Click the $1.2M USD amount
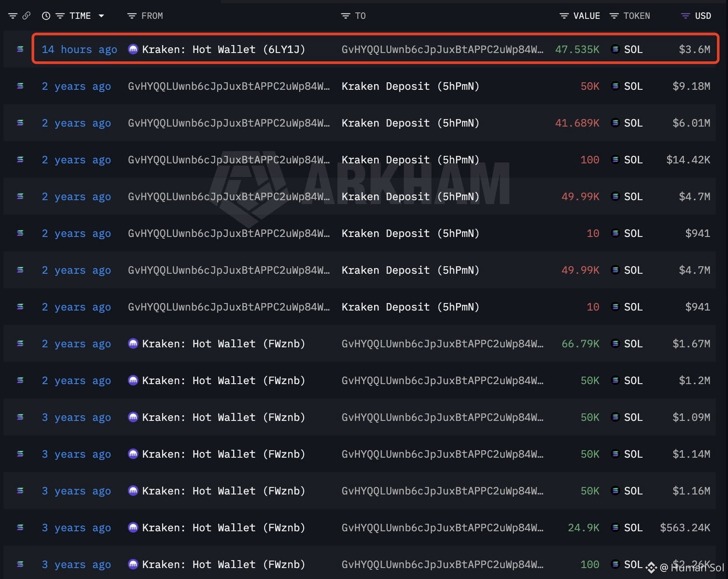 694,381
